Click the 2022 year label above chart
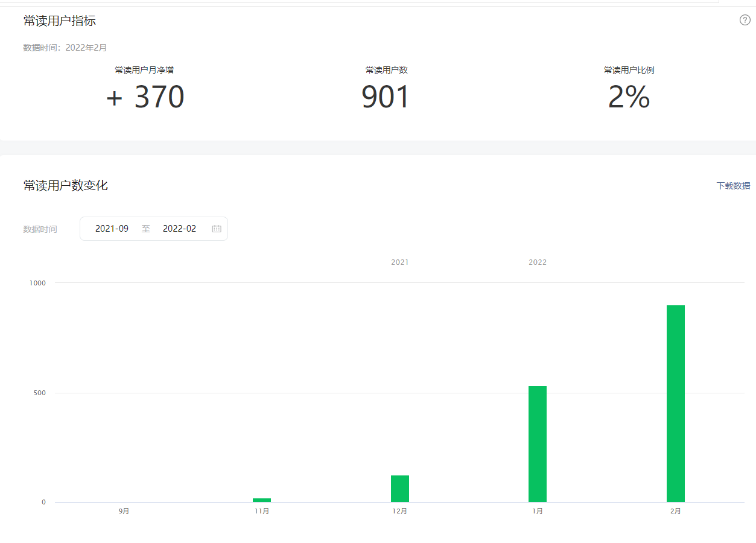Viewport: 756px width, 543px height. click(538, 262)
